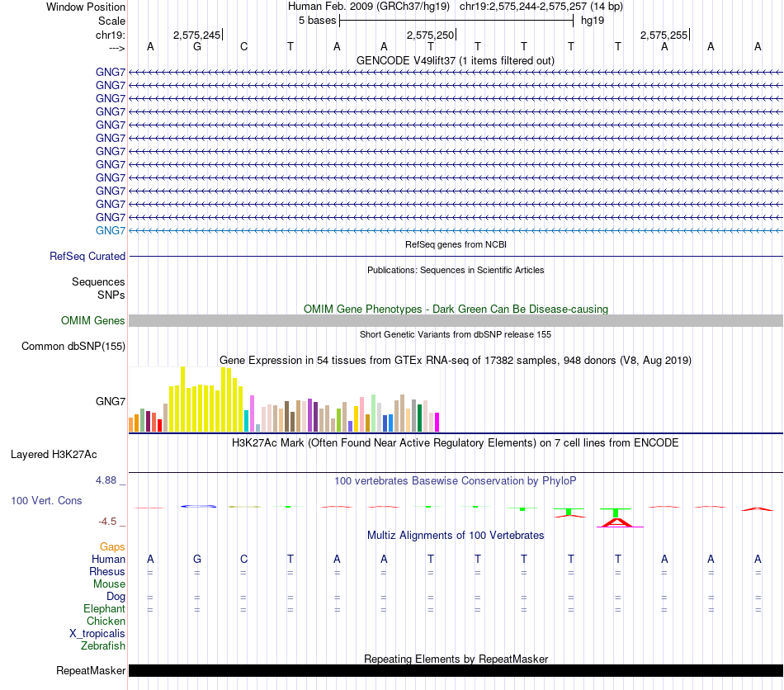Click the -4.5 PhyloP lower scale value
This screenshot has height=690, width=784.
[107, 522]
